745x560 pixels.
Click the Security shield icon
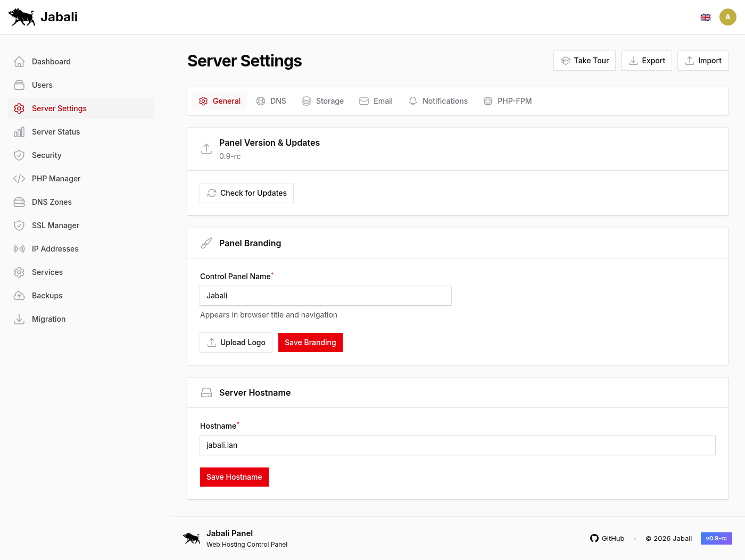pyautogui.click(x=19, y=155)
